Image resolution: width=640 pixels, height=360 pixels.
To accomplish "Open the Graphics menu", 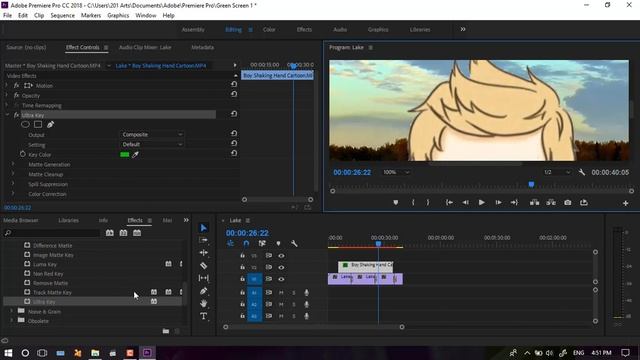I will click(x=118, y=16).
